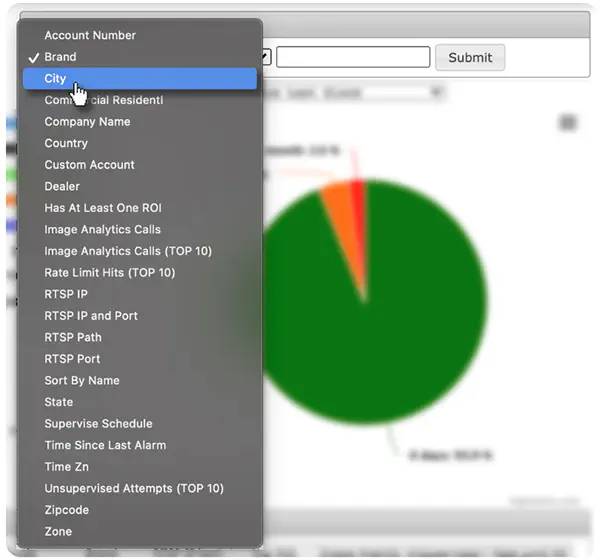This screenshot has height=560, width=600.
Task: Click the Submit button
Action: 470,57
